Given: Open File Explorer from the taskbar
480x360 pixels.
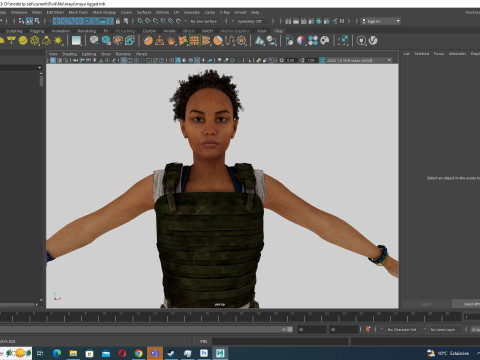Looking at the screenshot, I should [x=73, y=353].
